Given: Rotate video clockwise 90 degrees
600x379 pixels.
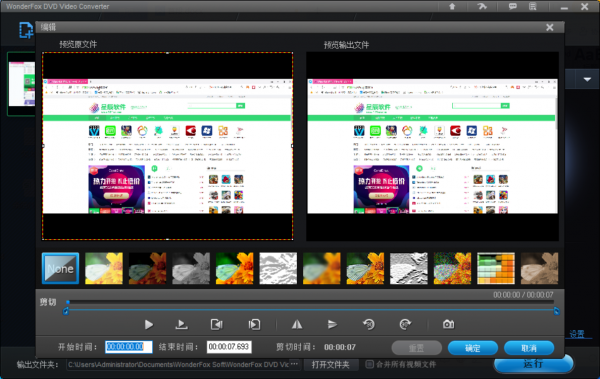Looking at the screenshot, I should 405,325.
